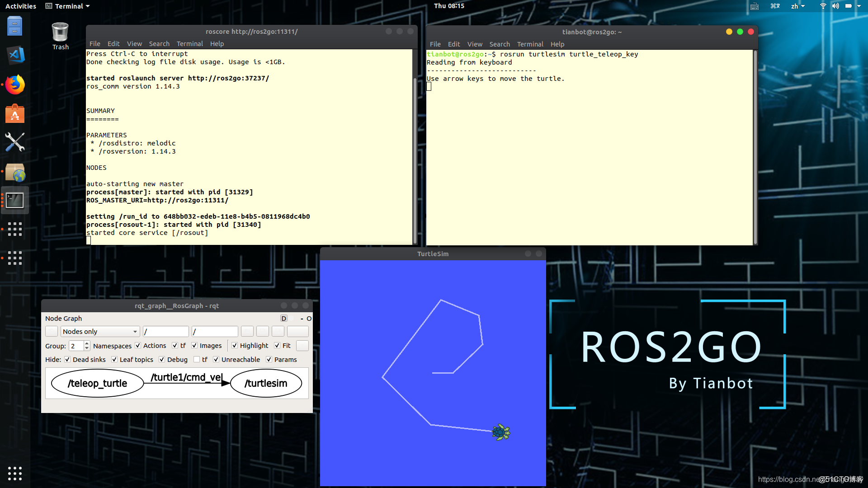
Task: Click the volume icon in top bar
Action: click(x=835, y=6)
